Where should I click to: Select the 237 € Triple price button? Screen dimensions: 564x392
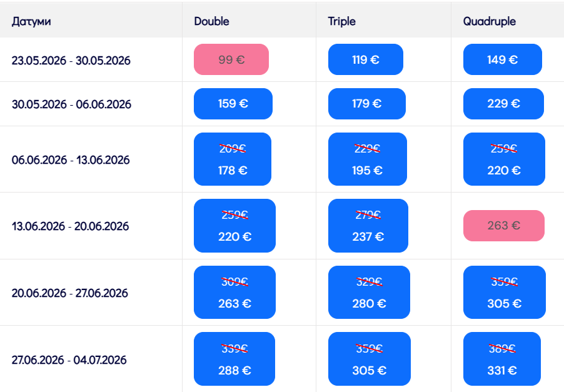[368, 226]
